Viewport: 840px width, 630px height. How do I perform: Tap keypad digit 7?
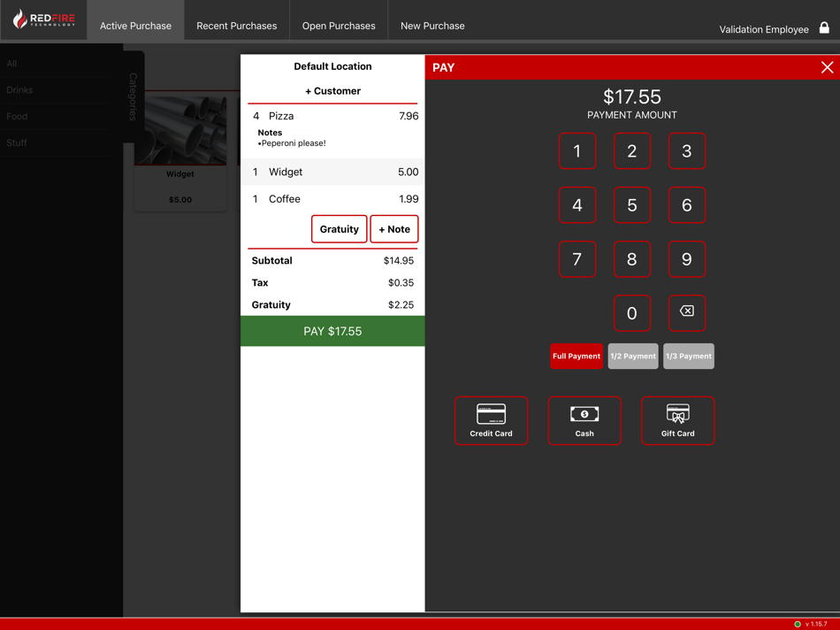[577, 259]
